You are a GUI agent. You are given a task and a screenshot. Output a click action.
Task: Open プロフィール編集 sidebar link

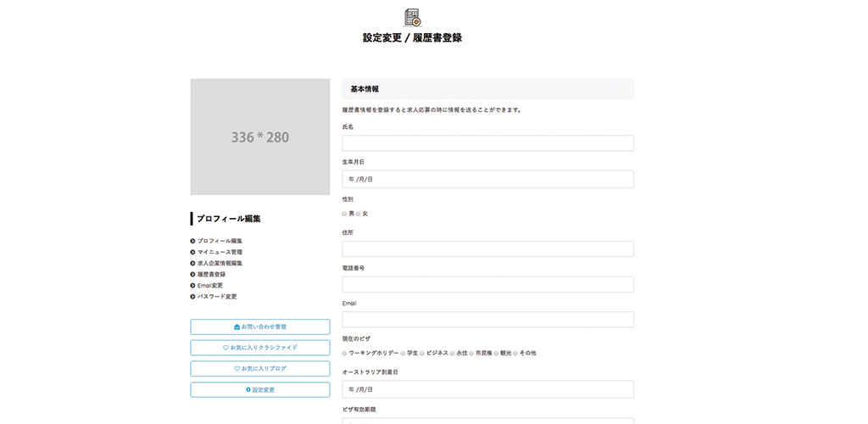point(220,241)
